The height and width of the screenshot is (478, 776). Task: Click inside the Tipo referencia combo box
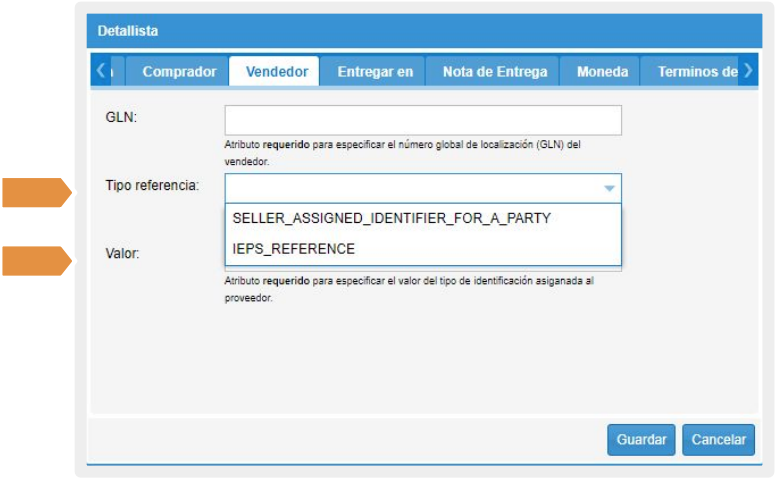pyautogui.click(x=410, y=188)
